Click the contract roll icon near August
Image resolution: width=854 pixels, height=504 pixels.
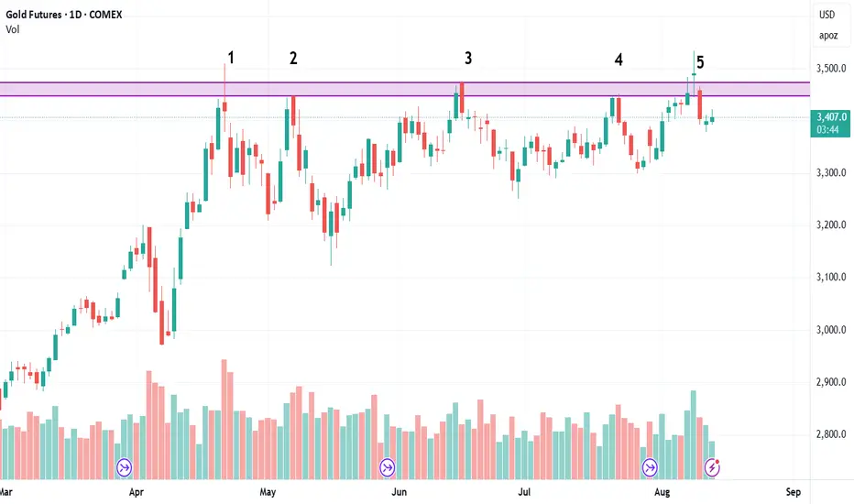click(650, 467)
